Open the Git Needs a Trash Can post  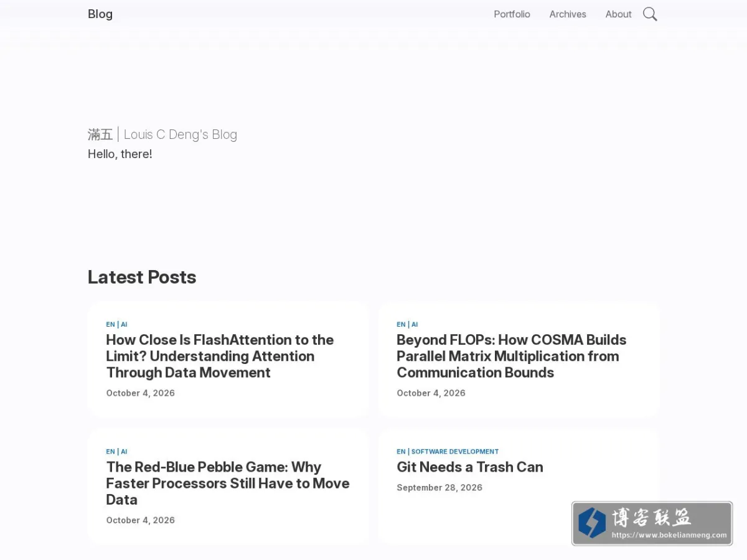(470, 467)
